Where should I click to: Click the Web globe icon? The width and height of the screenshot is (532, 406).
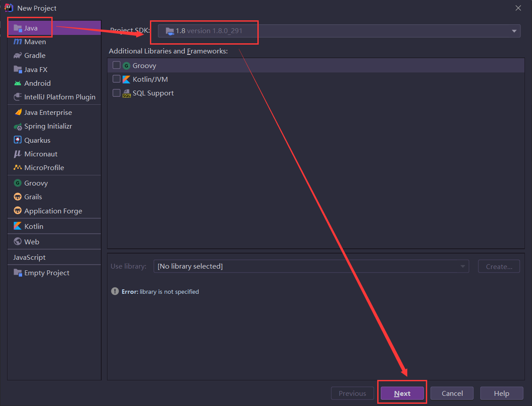pos(18,242)
